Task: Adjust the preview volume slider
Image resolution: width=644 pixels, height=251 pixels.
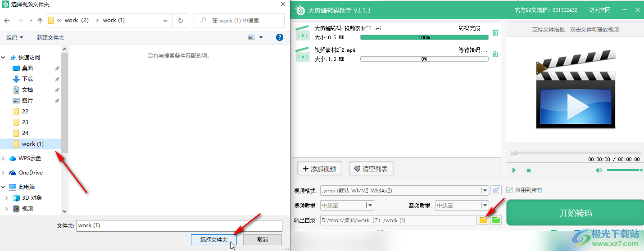Action: [x=624, y=170]
